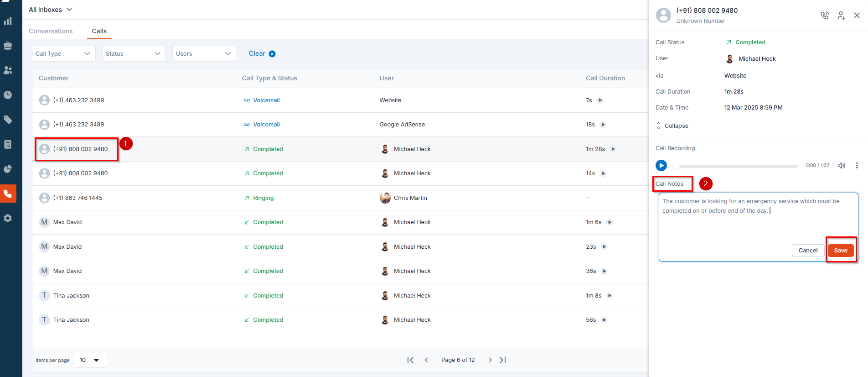Open the clock history sidebar icon
Image resolution: width=868 pixels, height=377 pixels.
pos(8,95)
